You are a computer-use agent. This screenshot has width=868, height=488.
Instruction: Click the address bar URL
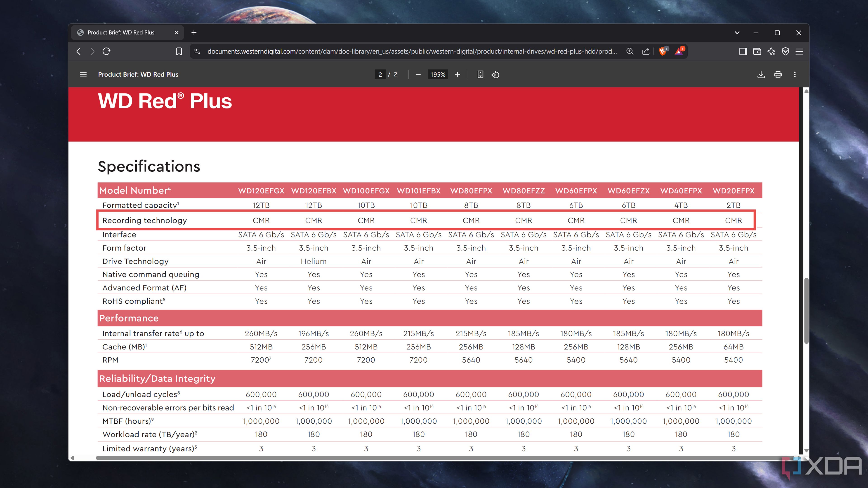click(x=412, y=51)
